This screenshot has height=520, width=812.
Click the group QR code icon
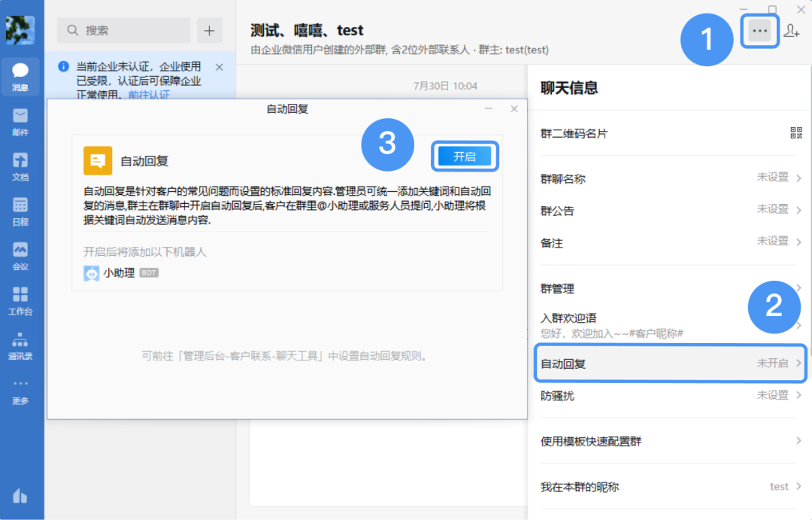796,133
